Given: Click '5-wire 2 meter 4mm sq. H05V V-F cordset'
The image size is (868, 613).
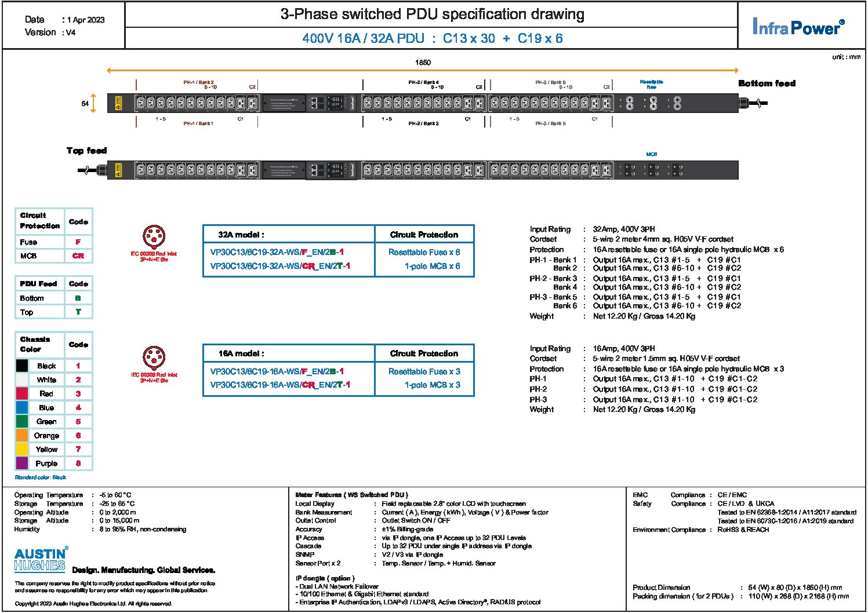Looking at the screenshot, I should click(x=663, y=239).
